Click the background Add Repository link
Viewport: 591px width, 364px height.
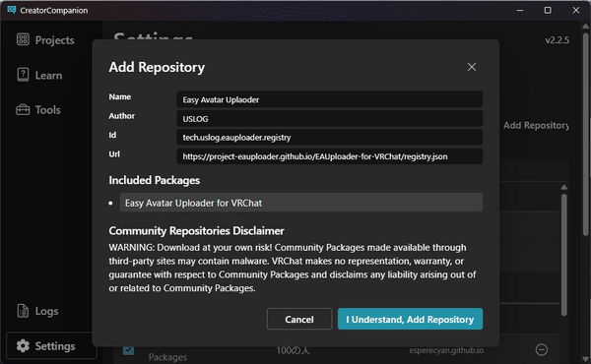pos(536,125)
